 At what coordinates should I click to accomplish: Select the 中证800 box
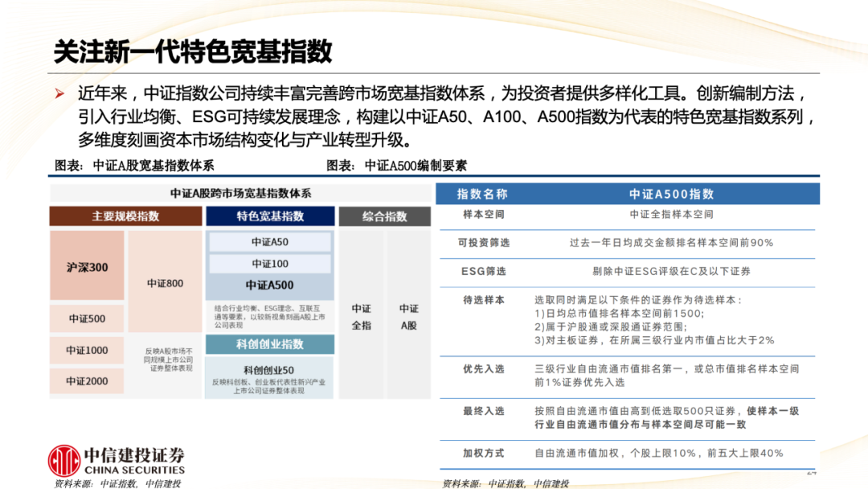[165, 282]
